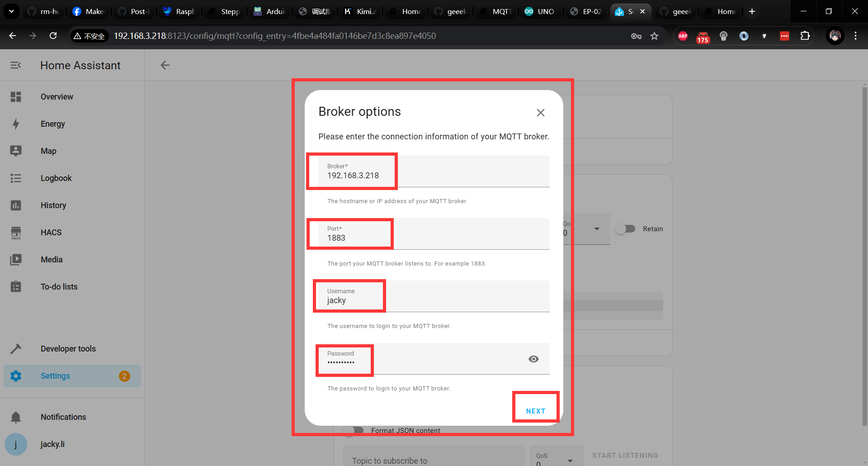
Task: Click the Media sidebar icon
Action: [x=16, y=260]
